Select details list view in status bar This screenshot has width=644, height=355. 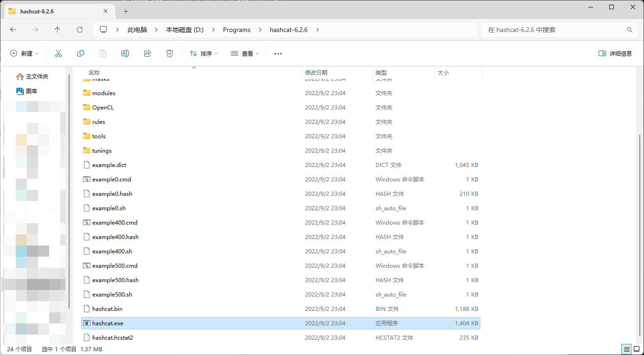pyautogui.click(x=626, y=349)
